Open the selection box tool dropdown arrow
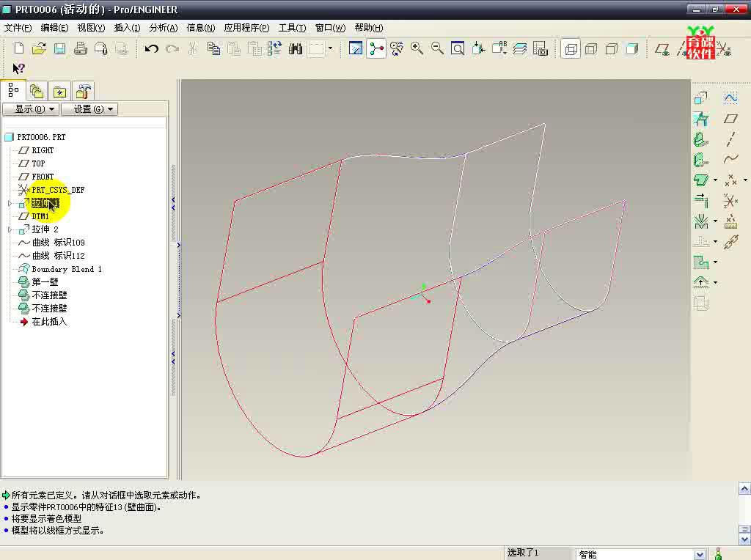This screenshot has width=751, height=560. coord(330,48)
